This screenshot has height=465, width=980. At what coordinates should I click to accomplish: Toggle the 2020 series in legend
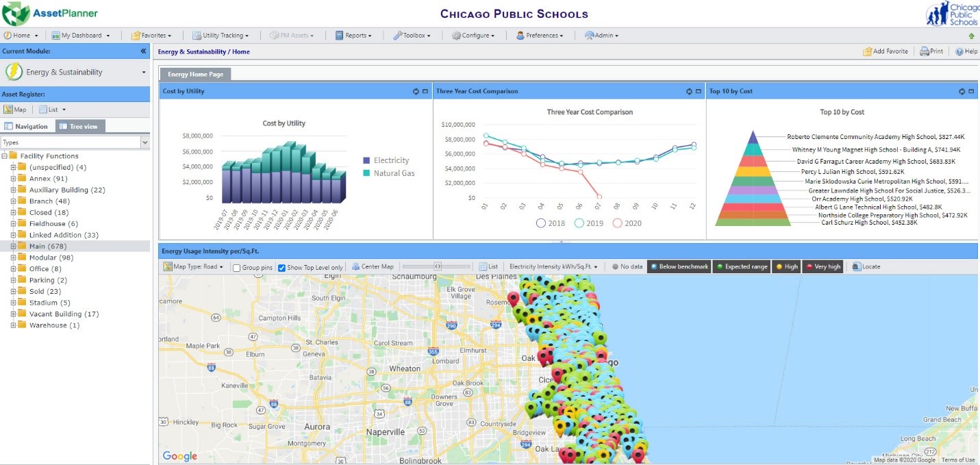coord(627,223)
